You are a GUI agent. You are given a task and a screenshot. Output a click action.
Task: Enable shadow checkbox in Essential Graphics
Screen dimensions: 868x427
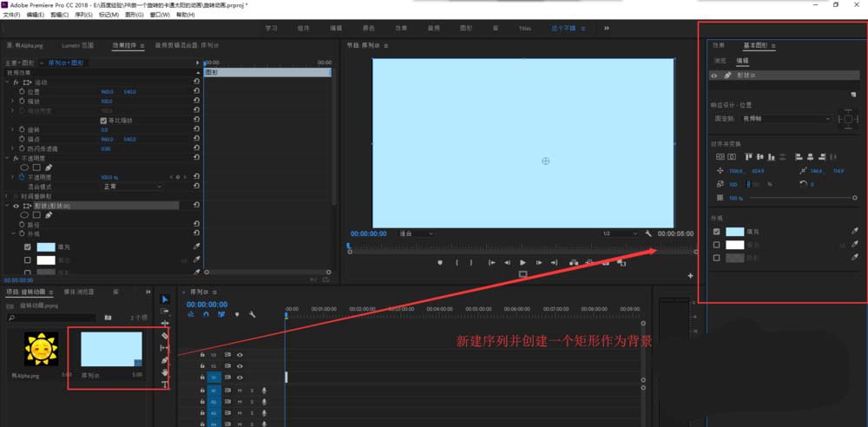(x=717, y=258)
